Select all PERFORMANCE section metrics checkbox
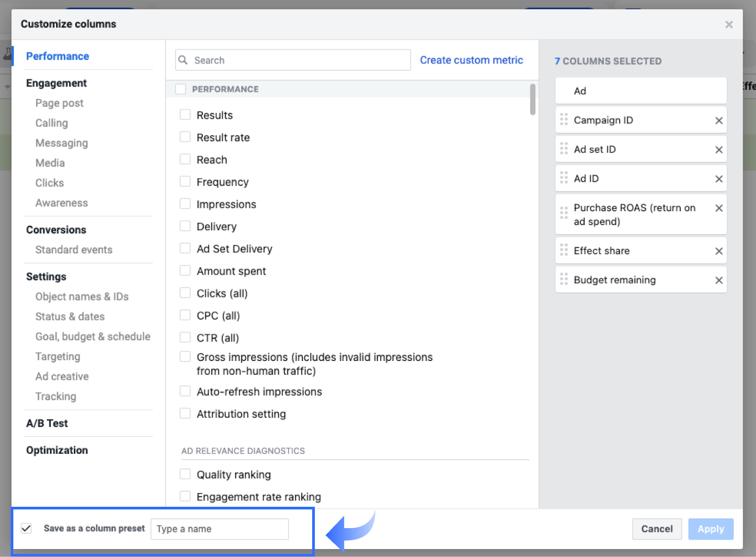Viewport: 756px width, 557px height. [180, 89]
